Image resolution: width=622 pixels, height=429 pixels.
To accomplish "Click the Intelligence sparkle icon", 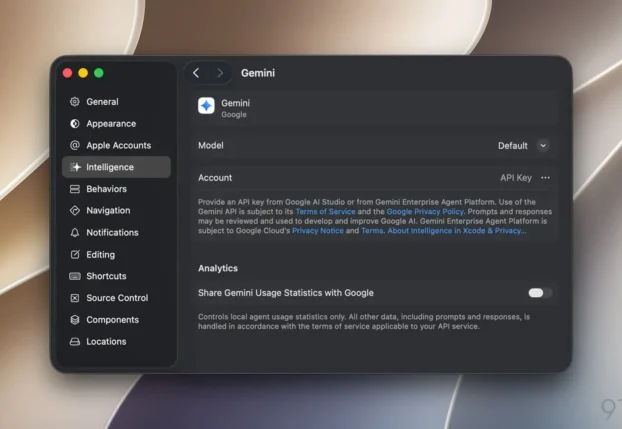I will coord(75,167).
